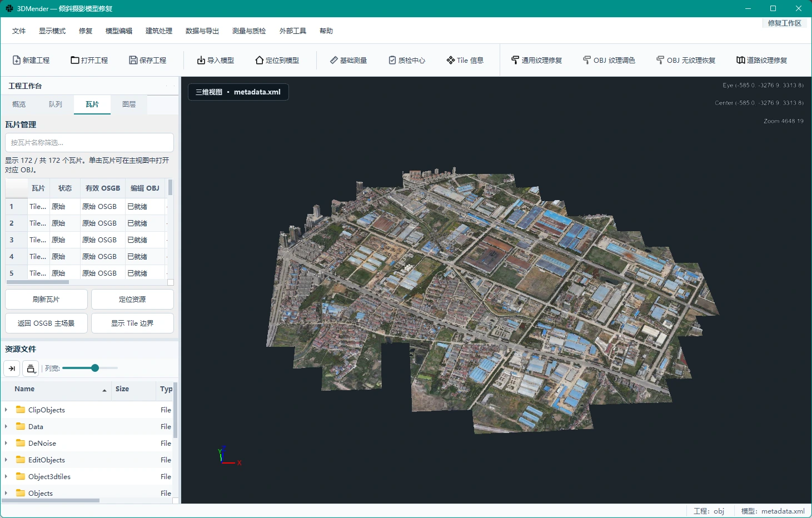Click the 刷新瓦片 button

[46, 300]
